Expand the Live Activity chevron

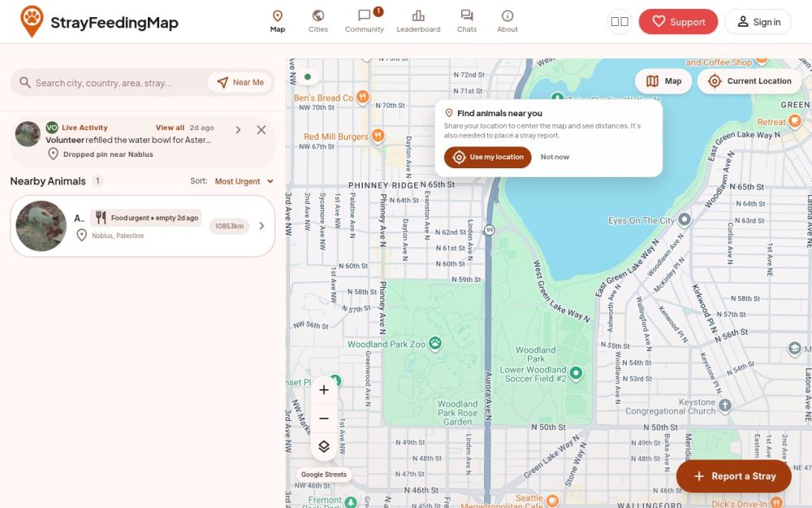[x=238, y=129]
